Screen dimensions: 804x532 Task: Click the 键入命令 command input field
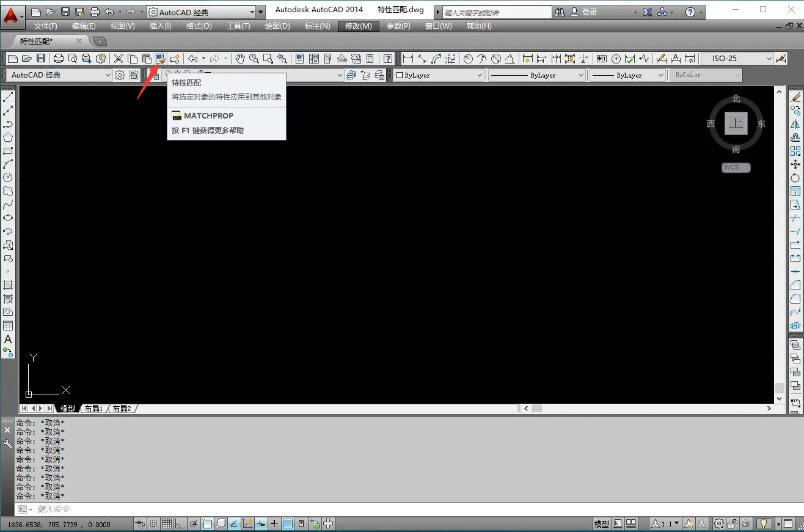[244, 509]
